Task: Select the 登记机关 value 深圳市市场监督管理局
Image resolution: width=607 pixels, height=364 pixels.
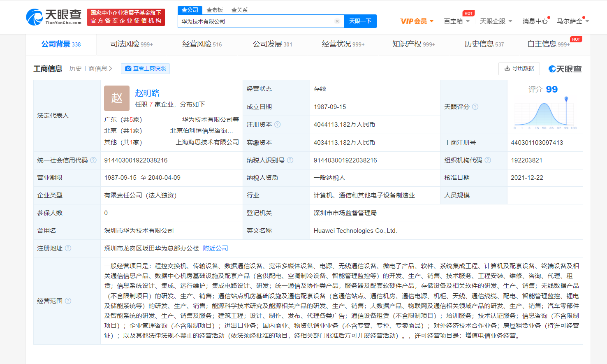Action: [x=345, y=213]
